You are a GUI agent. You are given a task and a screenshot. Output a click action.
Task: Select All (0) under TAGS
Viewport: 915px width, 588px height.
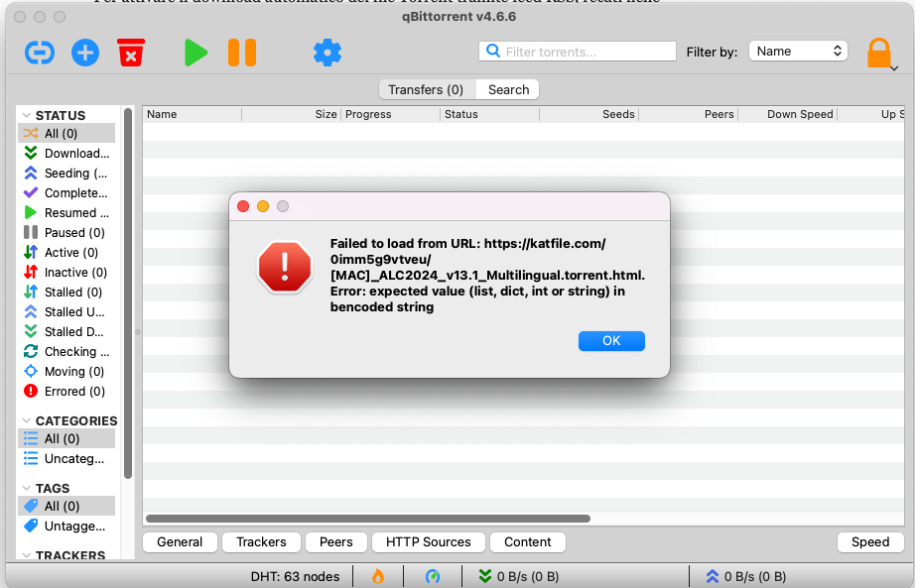pos(66,507)
